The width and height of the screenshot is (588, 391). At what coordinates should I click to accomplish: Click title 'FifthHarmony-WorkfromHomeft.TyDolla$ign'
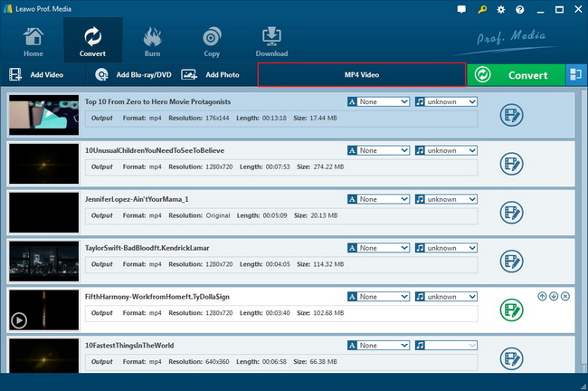point(156,297)
